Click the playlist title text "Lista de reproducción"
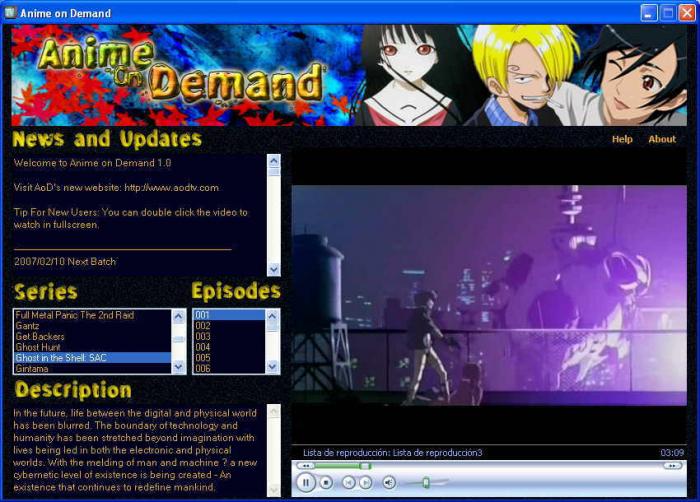700x502 pixels. [x=393, y=452]
